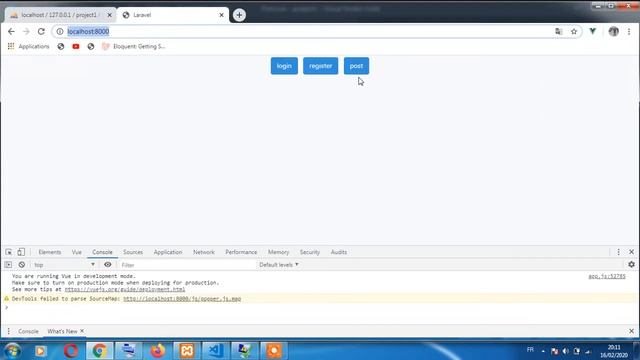
Task: Open the taskbar clock showing 20:11
Action: 614,351
